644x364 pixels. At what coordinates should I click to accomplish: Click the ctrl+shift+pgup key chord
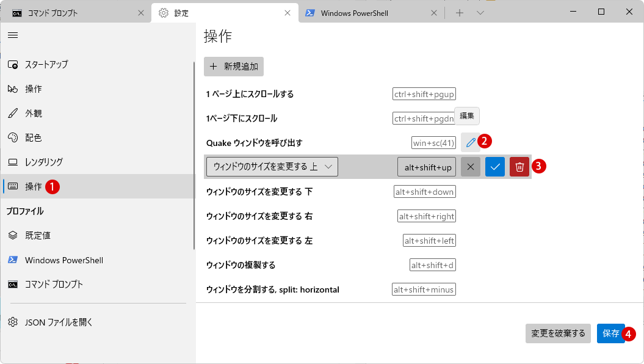click(424, 94)
